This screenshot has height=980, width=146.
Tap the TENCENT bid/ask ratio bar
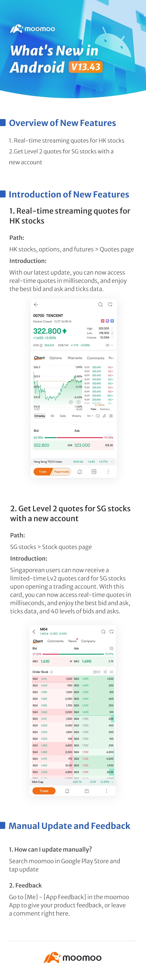coord(73,438)
